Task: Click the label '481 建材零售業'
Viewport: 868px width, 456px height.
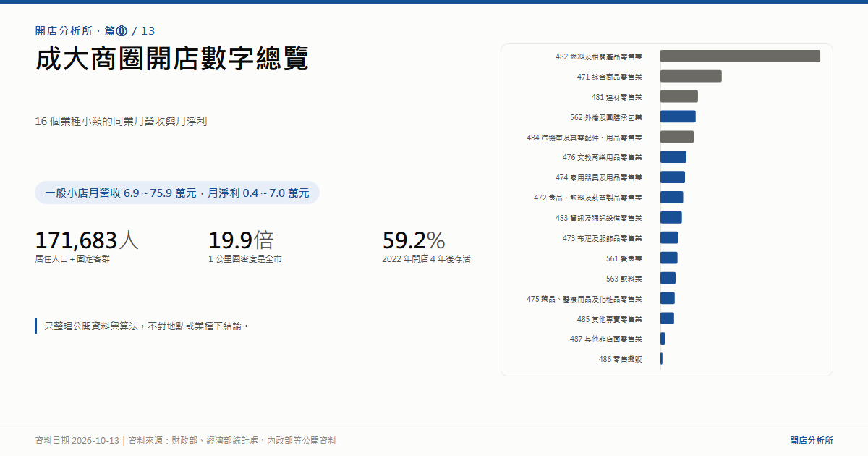Action: [x=616, y=97]
